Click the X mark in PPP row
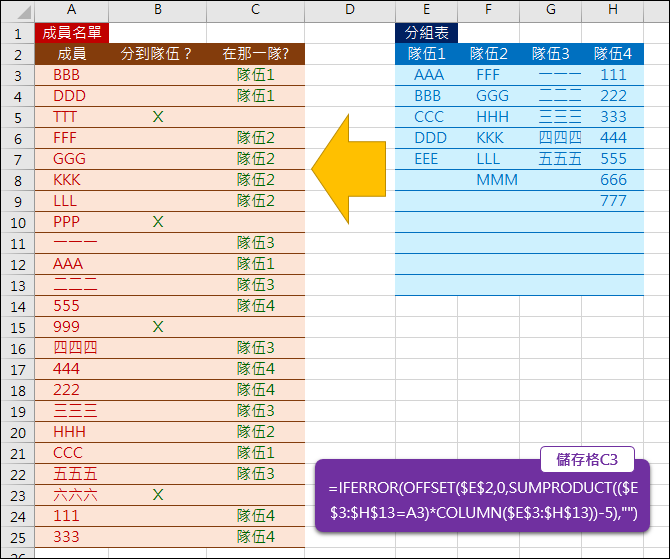Image resolution: width=670 pixels, height=559 pixels. (x=158, y=222)
